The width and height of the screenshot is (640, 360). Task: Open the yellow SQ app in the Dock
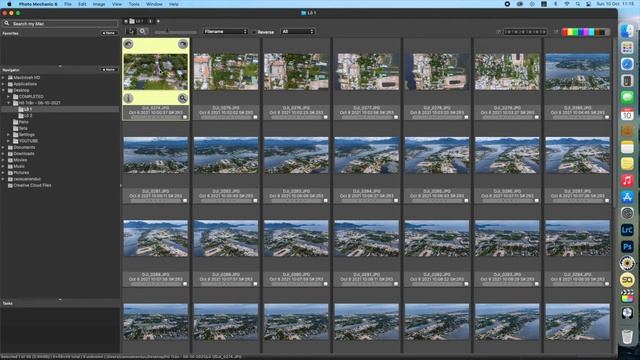point(627,280)
